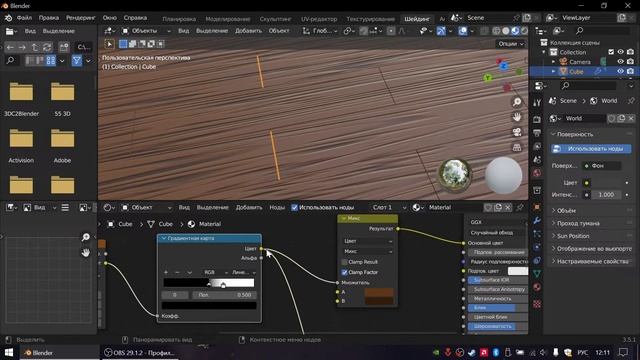The image size is (640, 360).
Task: Click the file browser filter funnel icon
Action: click(77, 61)
